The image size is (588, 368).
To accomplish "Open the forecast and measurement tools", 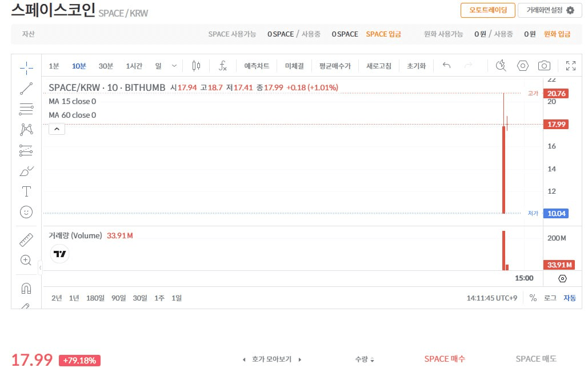I will tap(26, 150).
